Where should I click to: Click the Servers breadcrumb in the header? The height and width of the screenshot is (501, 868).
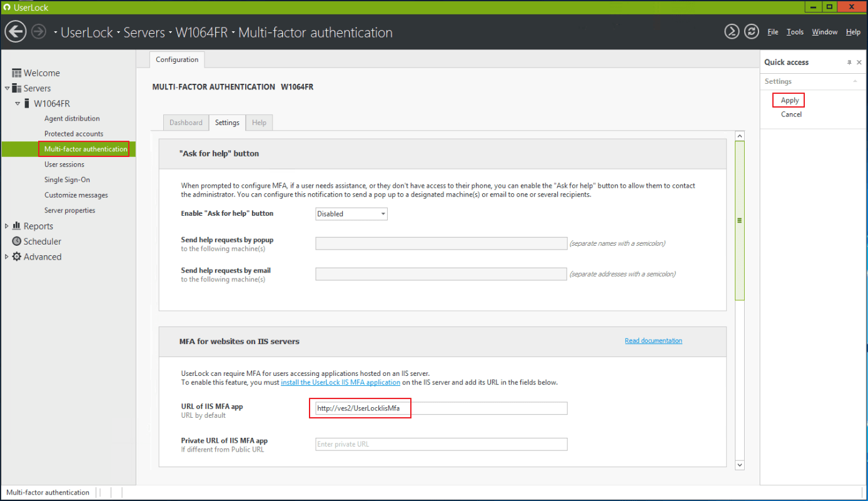point(144,33)
